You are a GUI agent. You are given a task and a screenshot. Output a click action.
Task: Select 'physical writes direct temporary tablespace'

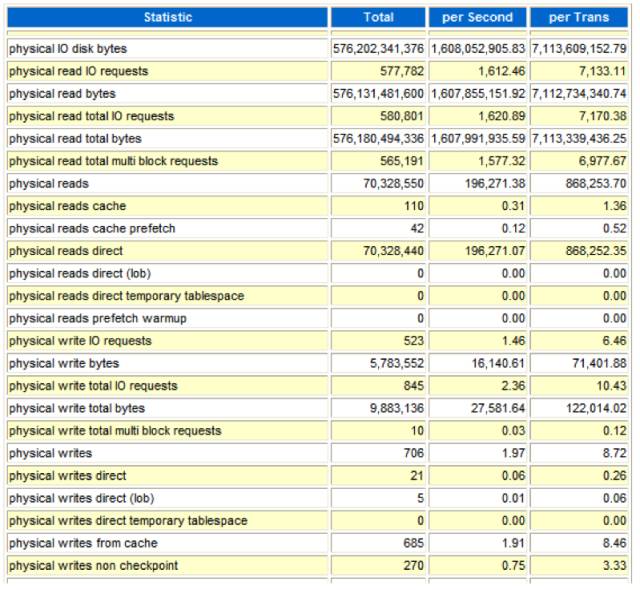pos(128,521)
